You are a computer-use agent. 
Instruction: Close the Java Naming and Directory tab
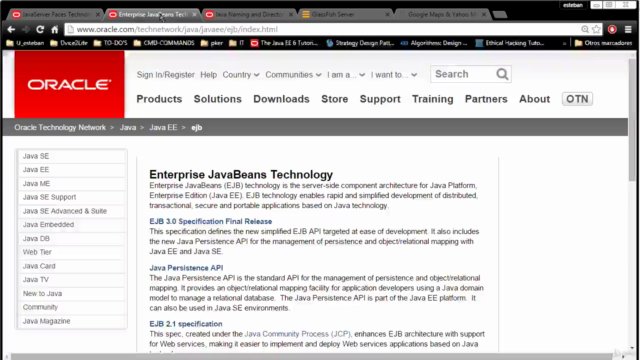tap(291, 14)
